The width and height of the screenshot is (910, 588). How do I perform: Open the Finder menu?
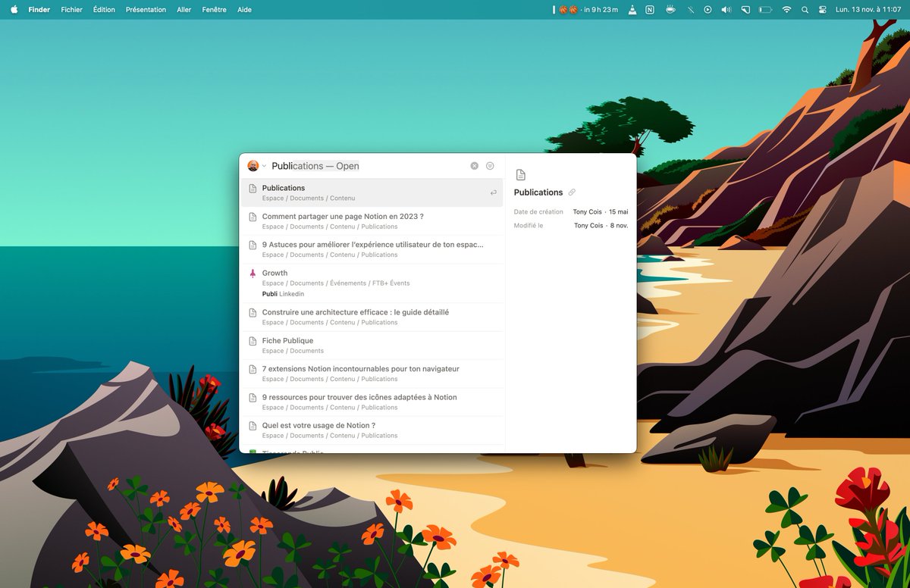[x=39, y=10]
